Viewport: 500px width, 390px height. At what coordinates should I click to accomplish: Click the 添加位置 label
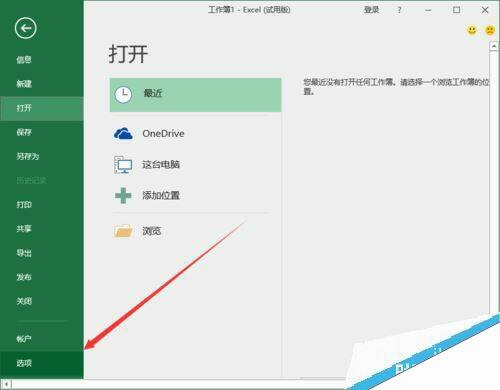coord(161,195)
